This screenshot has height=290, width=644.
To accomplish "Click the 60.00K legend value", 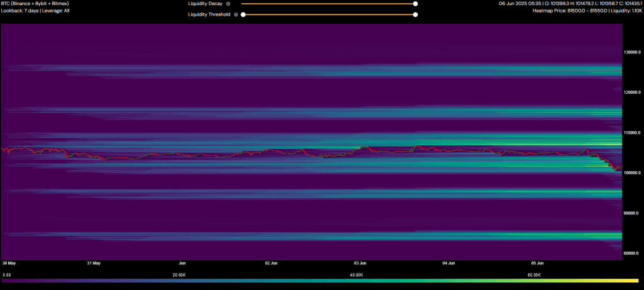I will pos(533,274).
